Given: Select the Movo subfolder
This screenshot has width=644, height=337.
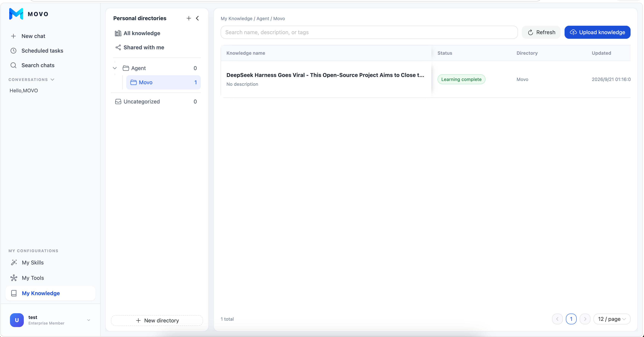Looking at the screenshot, I should [163, 82].
